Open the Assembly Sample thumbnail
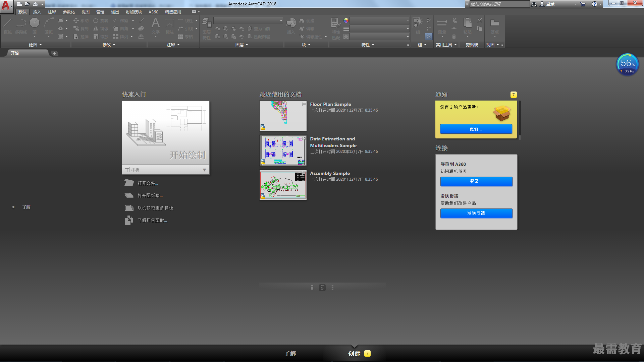Image resolution: width=644 pixels, height=362 pixels. coord(283,185)
